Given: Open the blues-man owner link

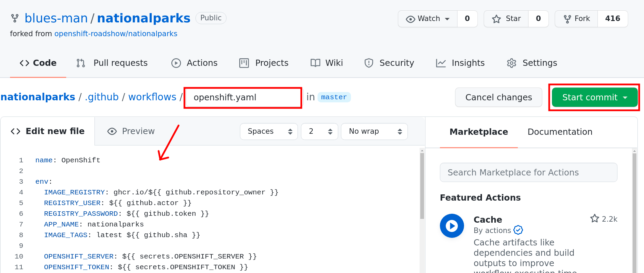Looking at the screenshot, I should coord(56,18).
